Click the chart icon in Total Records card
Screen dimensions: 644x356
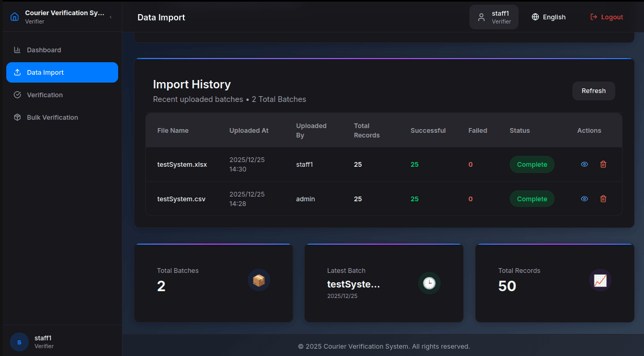(x=600, y=280)
